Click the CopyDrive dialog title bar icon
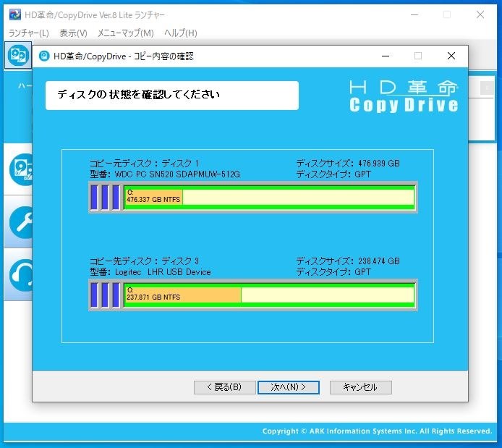The height and width of the screenshot is (448, 502). click(44, 56)
